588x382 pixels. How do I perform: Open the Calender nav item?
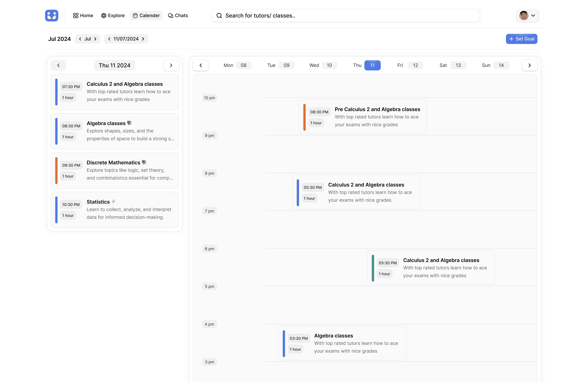pos(146,16)
